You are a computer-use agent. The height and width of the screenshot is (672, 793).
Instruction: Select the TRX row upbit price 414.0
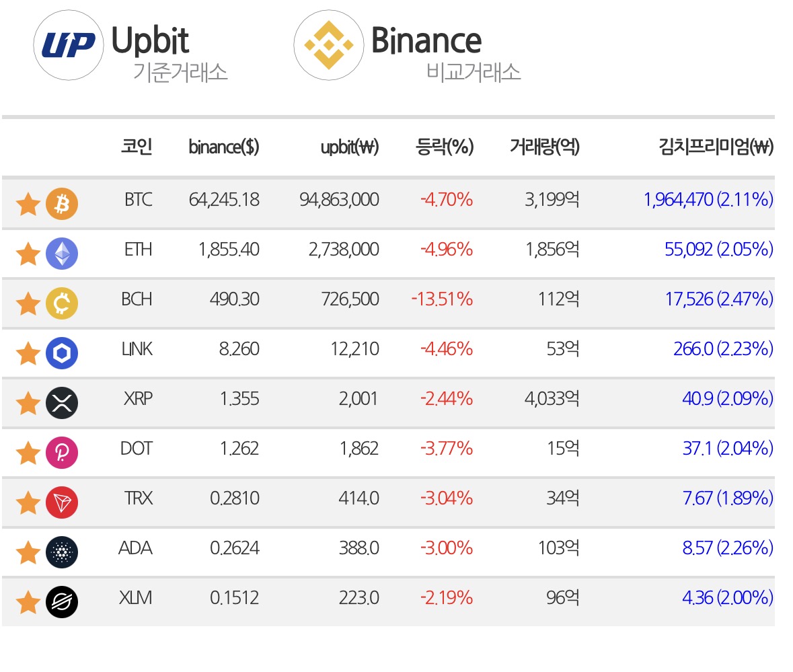coord(358,498)
